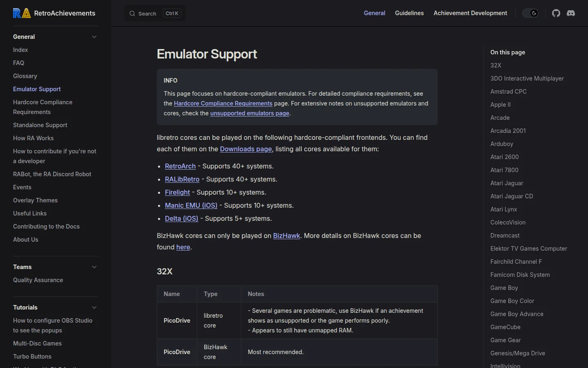The width and height of the screenshot is (588, 368).
Task: Click the search magnifier icon
Action: (132, 13)
